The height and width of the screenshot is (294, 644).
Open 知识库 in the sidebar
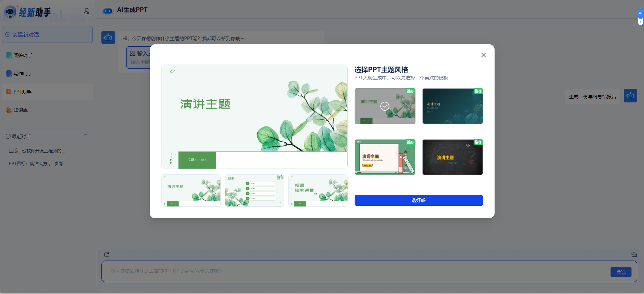point(47,110)
